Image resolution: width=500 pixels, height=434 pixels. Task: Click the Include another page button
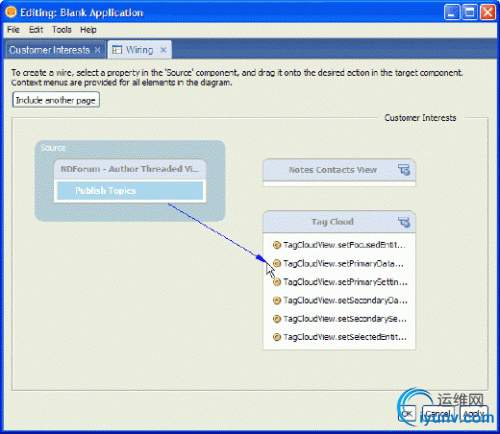pyautogui.click(x=56, y=100)
